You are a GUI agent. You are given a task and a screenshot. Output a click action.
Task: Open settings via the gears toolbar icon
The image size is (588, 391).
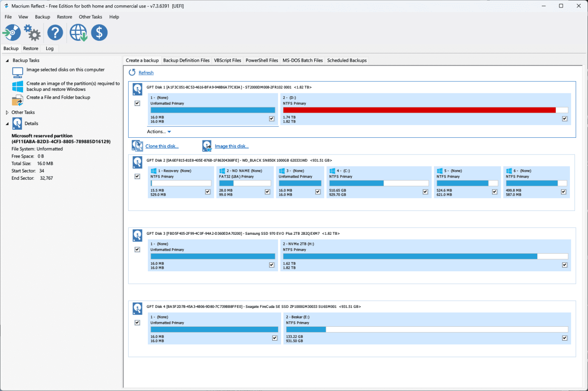(32, 32)
